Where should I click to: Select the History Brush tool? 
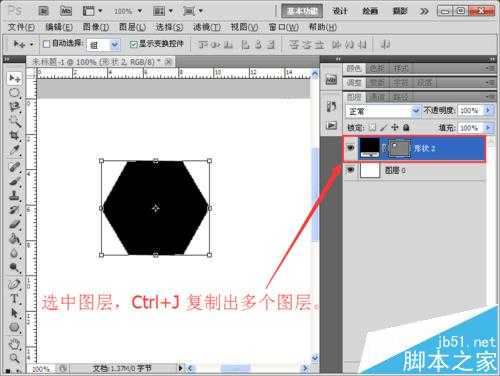[15, 210]
